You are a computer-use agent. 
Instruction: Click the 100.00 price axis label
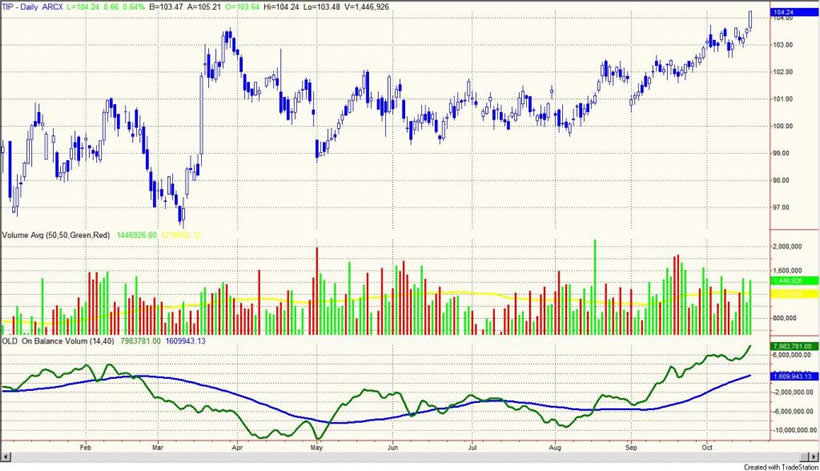point(782,126)
